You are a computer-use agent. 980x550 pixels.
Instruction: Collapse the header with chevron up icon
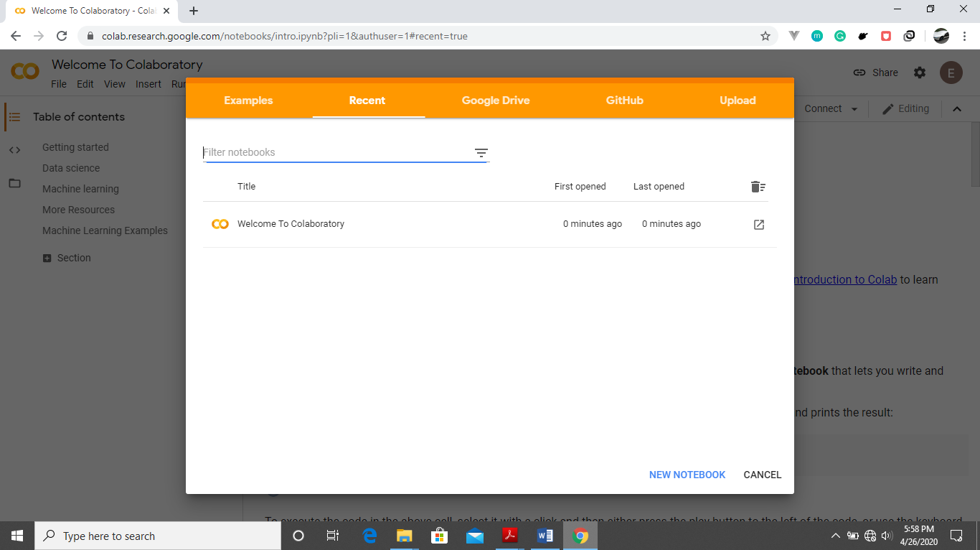pos(956,109)
